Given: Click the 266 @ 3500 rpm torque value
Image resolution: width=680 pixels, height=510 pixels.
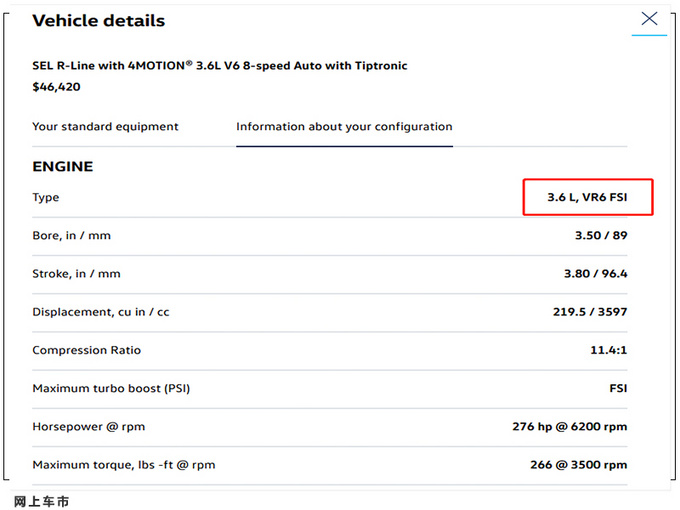Looking at the screenshot, I should [x=578, y=465].
